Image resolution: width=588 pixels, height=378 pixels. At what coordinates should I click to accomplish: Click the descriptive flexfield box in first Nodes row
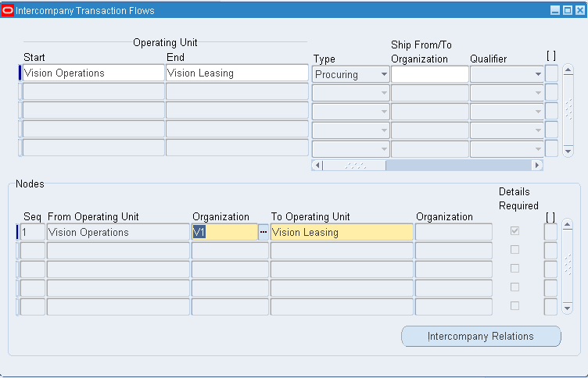click(550, 232)
